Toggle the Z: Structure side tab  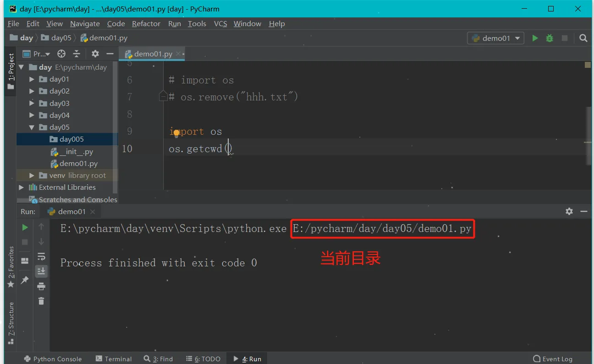[x=11, y=323]
